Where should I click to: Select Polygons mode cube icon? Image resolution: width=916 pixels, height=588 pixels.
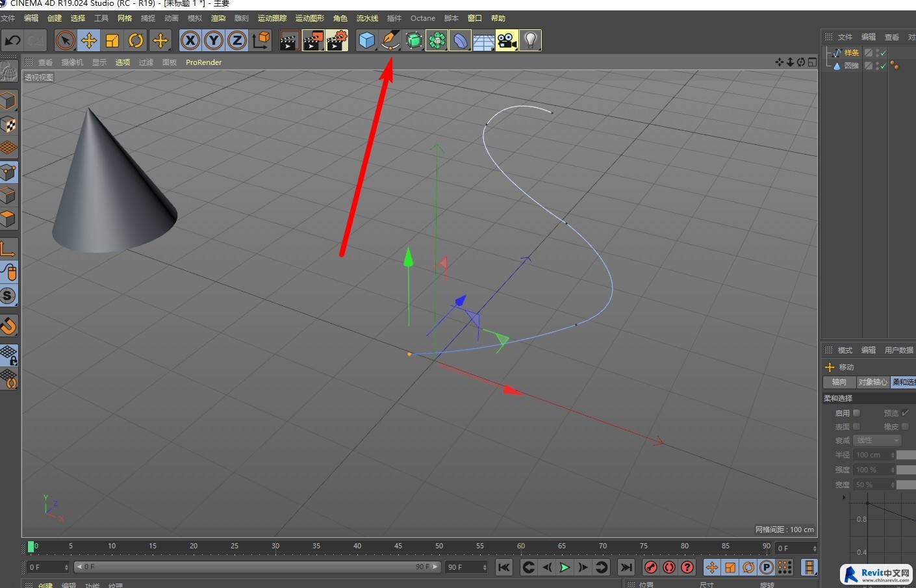(x=8, y=219)
